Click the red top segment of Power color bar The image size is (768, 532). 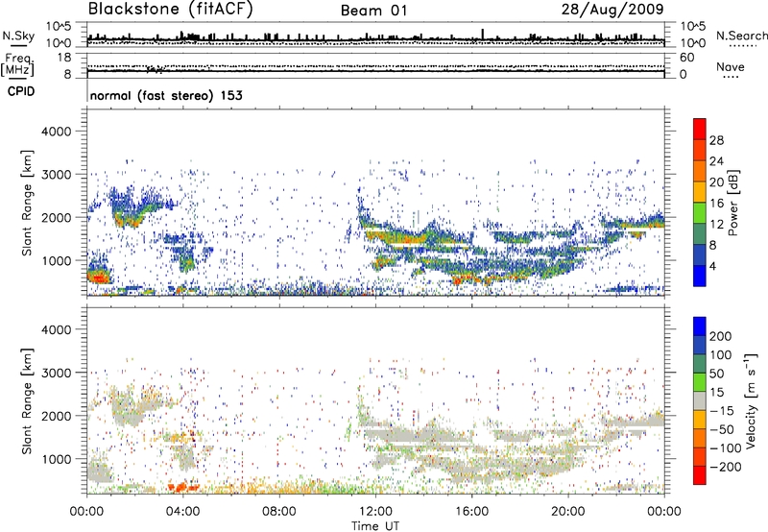coord(700,129)
